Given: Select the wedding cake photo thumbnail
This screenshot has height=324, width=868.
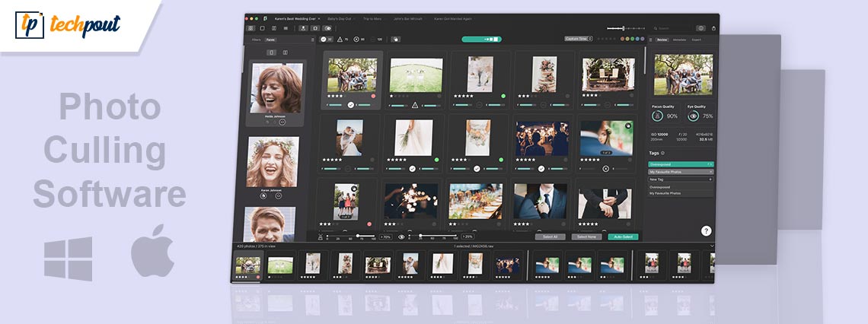Looking at the screenshot, I should [544, 74].
